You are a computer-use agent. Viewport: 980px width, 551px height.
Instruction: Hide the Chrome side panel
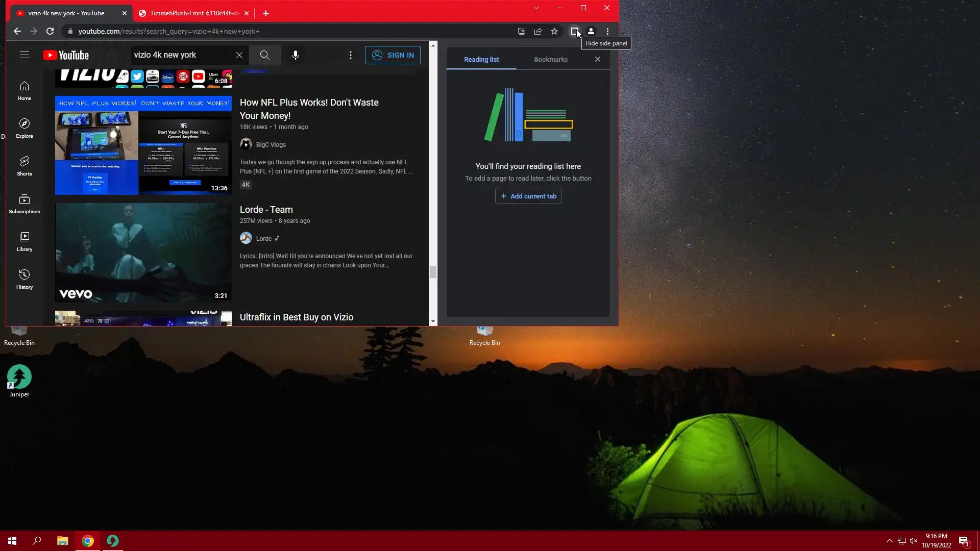click(574, 31)
